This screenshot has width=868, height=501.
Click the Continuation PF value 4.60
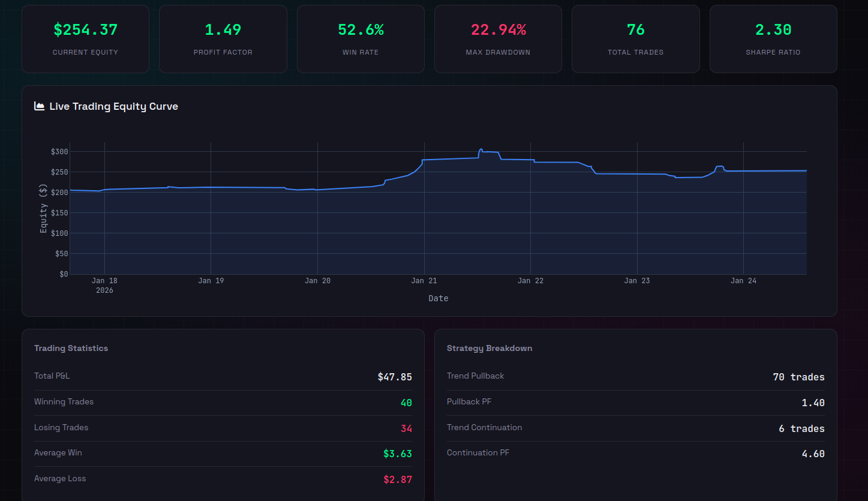tap(813, 454)
